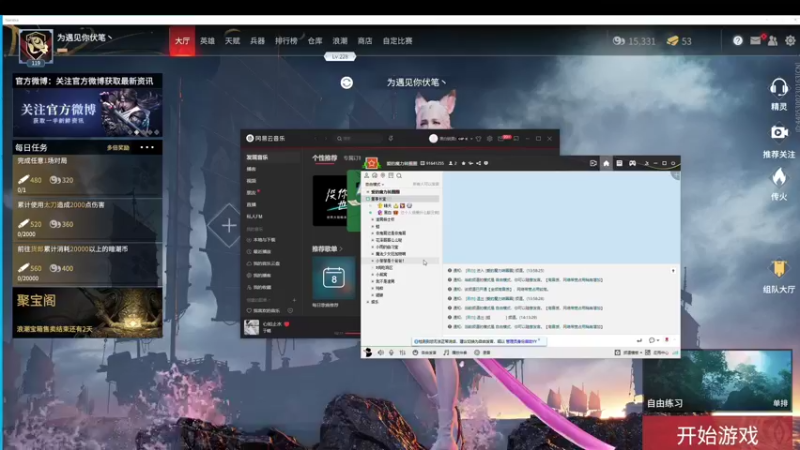Screen dimensions: 800x450
Task: Click the 多倍奖励 link
Action: (118, 147)
